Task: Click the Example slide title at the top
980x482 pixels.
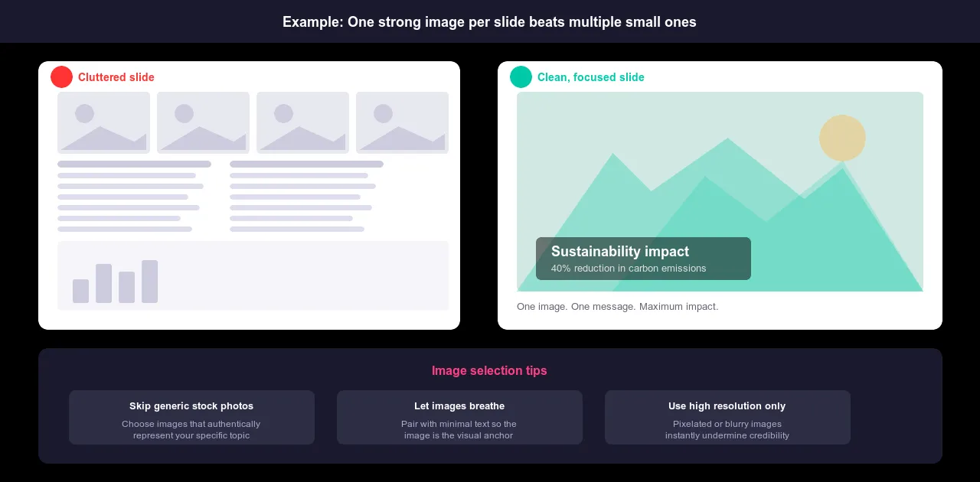Action: [489, 22]
